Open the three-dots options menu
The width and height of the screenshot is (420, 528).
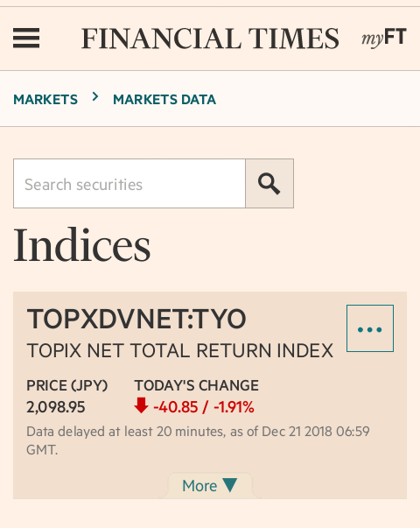370,328
